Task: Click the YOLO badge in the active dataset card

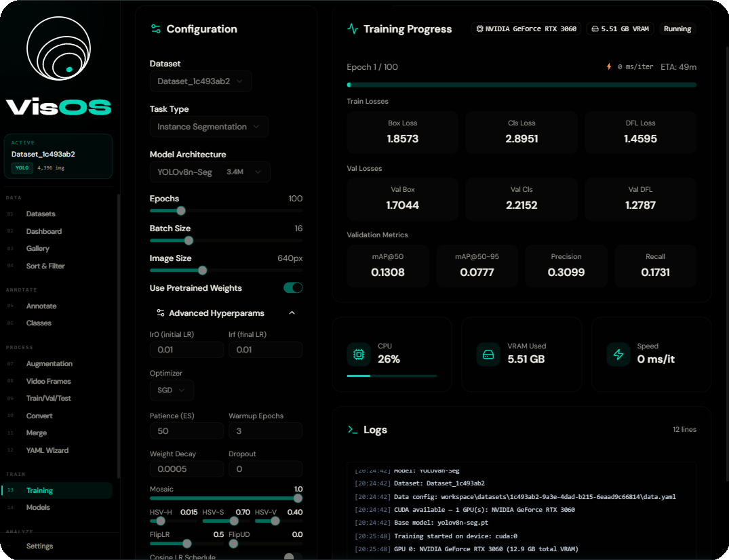Action: 22,167
